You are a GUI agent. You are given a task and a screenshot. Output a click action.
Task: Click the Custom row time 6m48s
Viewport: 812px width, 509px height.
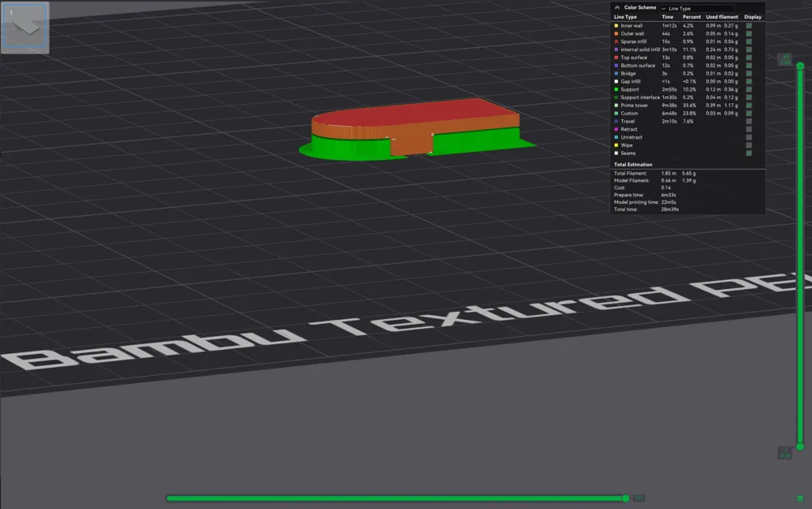669,114
